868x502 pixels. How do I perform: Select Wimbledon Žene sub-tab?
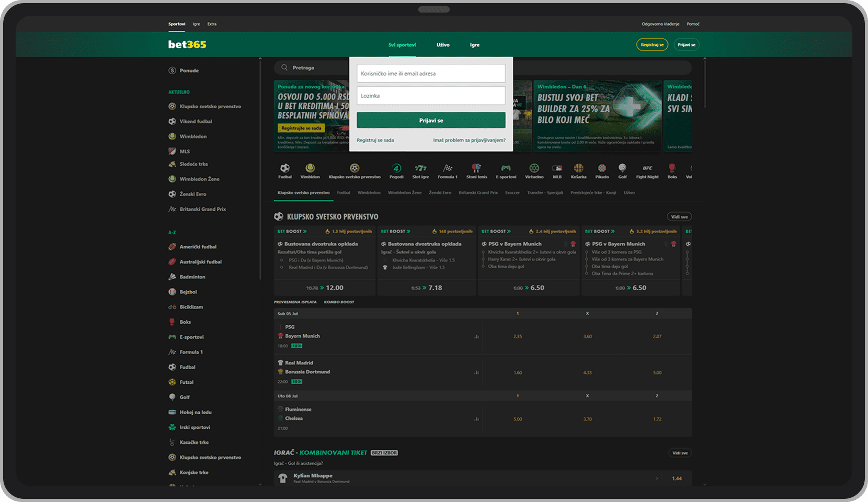[405, 192]
